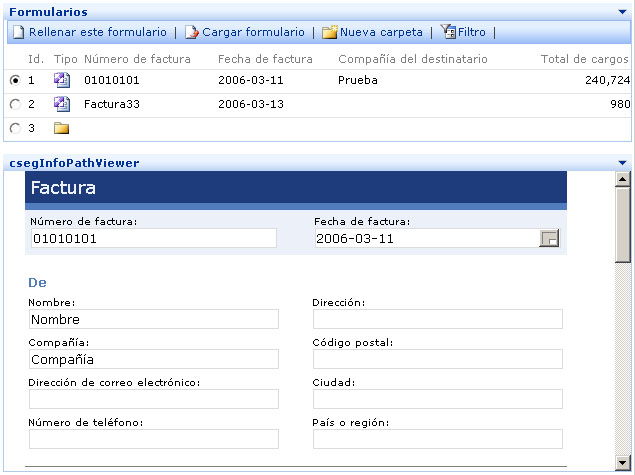This screenshot has width=635, height=475.
Task: Select radio button for row 2 Factura33
Action: (15, 104)
